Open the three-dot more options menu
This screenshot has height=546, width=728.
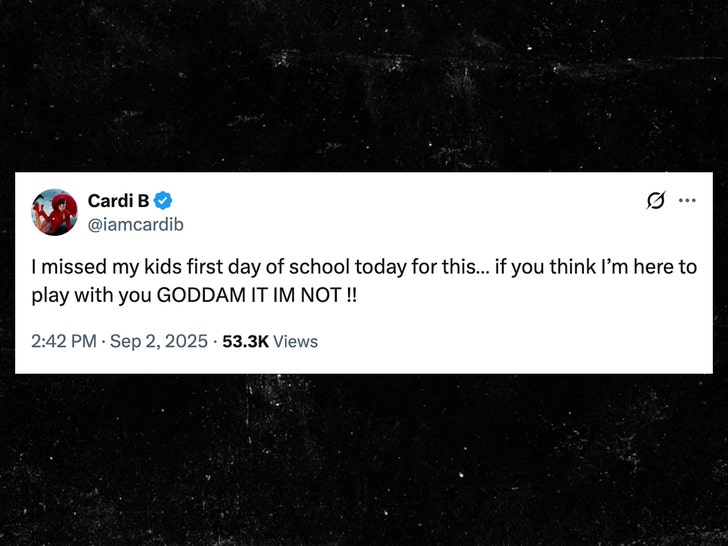(x=687, y=200)
